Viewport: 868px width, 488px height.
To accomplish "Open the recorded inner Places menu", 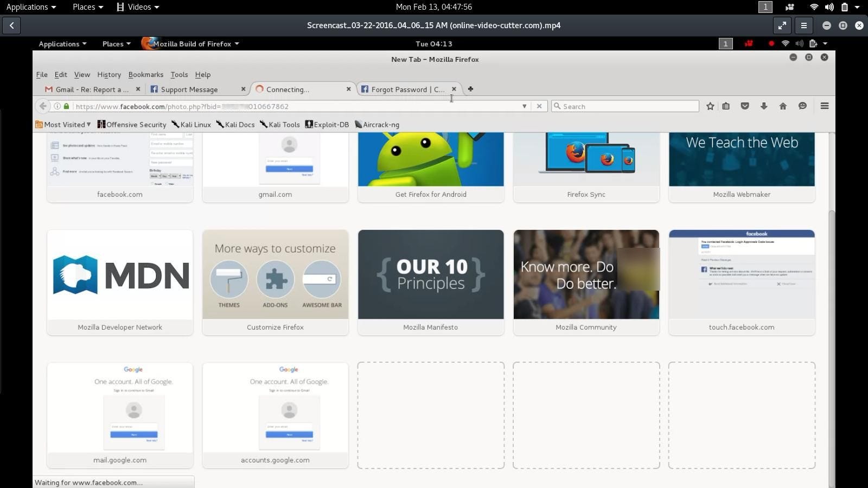I will point(116,44).
